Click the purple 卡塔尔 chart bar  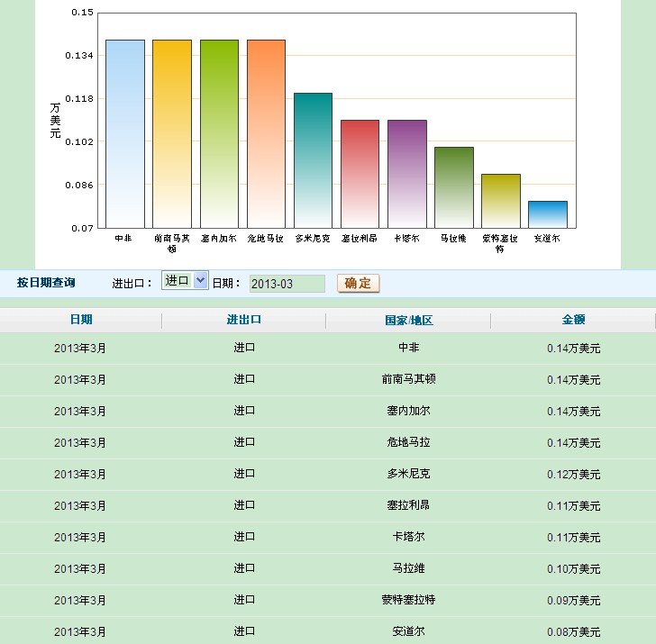406,174
